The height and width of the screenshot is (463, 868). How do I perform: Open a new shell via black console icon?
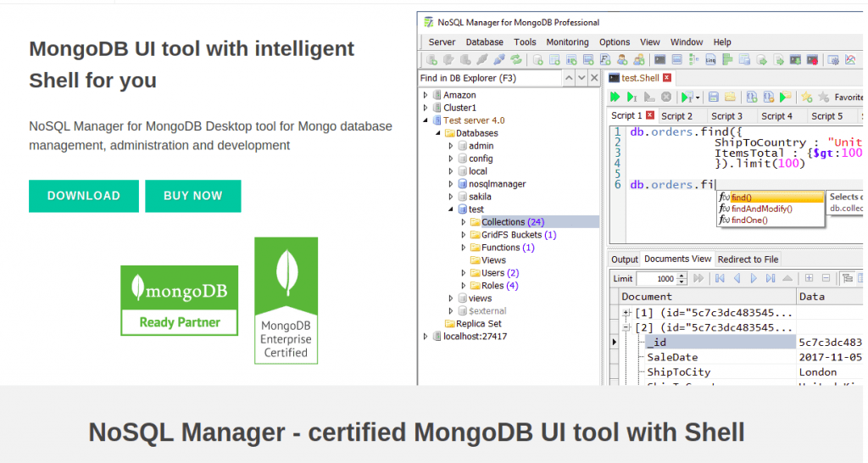pos(659,60)
